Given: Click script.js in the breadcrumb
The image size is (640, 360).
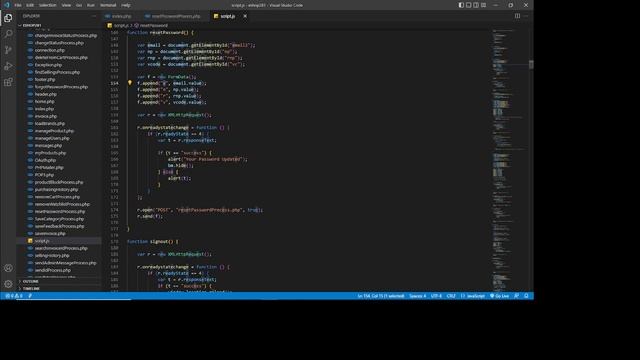Looking at the screenshot, I should (121, 25).
